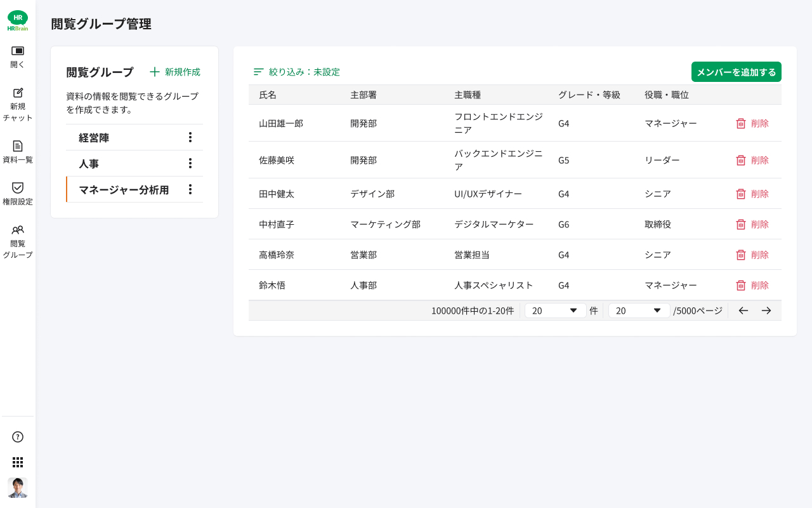Image resolution: width=812 pixels, height=508 pixels.
Task: Open more options for 経営陣 group
Action: [190, 137]
